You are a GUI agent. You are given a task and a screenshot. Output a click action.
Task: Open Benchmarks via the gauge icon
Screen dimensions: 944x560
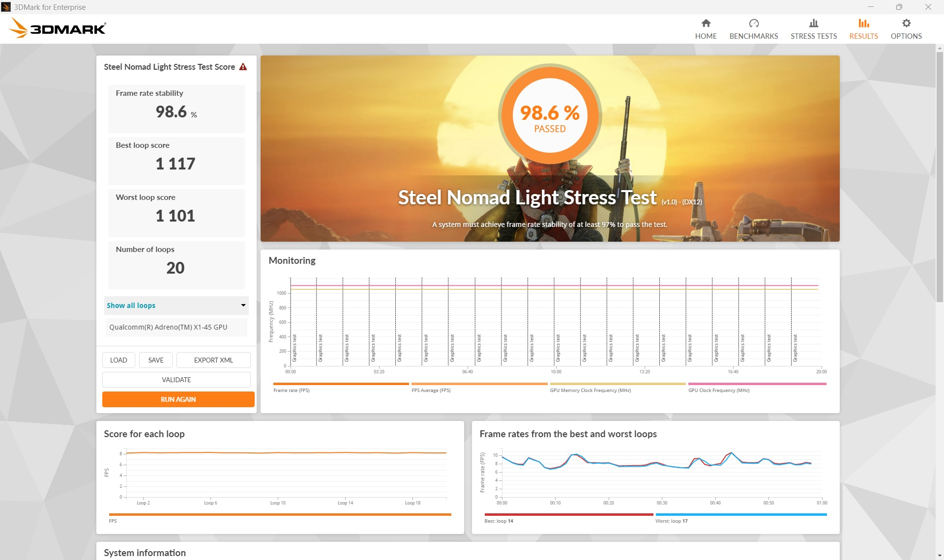pyautogui.click(x=754, y=23)
